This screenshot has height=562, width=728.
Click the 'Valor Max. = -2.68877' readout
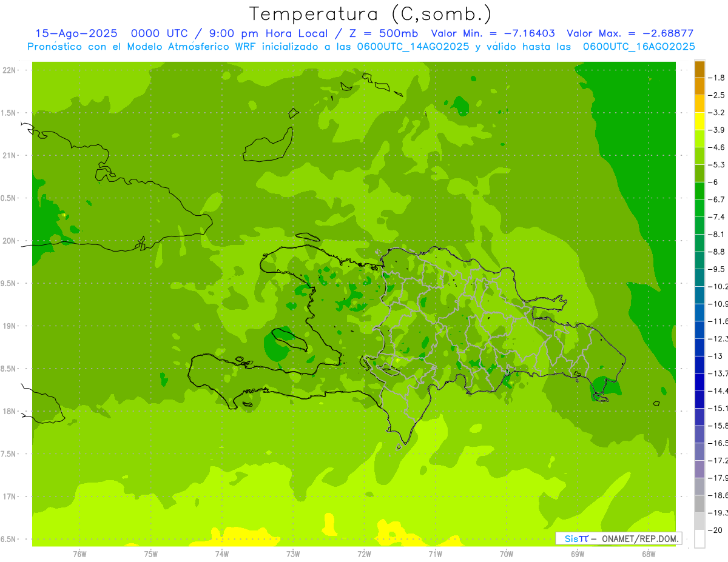630,34
